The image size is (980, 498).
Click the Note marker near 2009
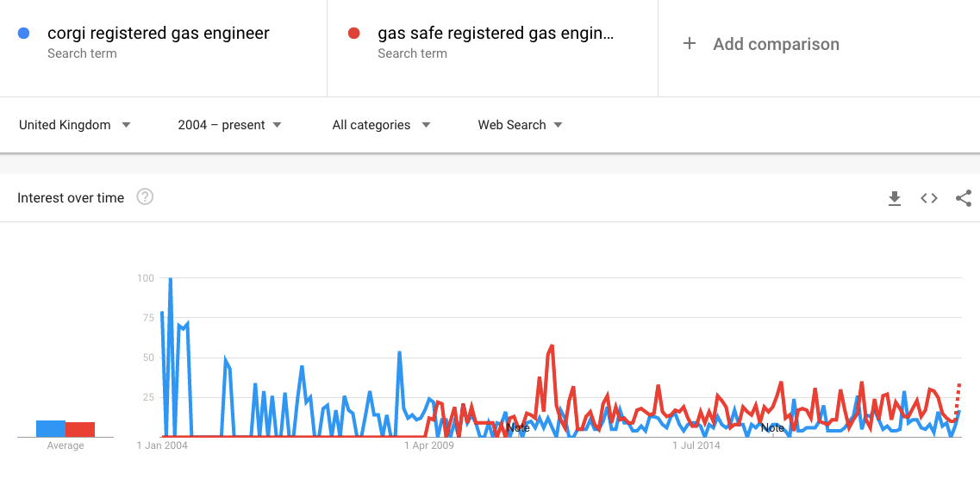518,426
